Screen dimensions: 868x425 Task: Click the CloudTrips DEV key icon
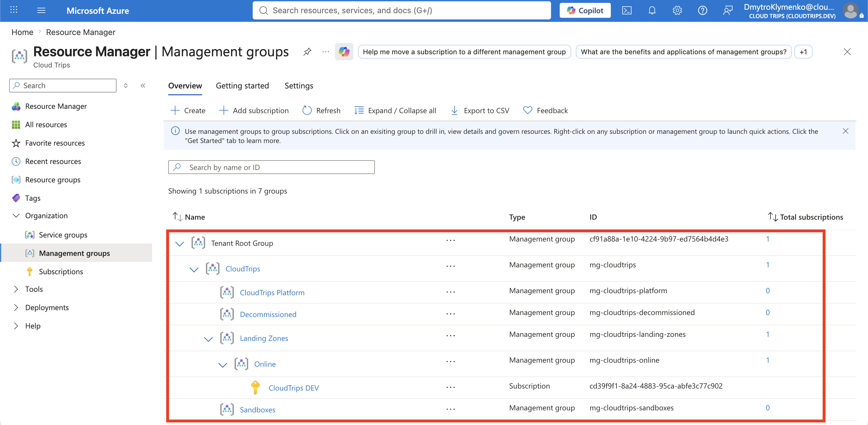(x=255, y=387)
